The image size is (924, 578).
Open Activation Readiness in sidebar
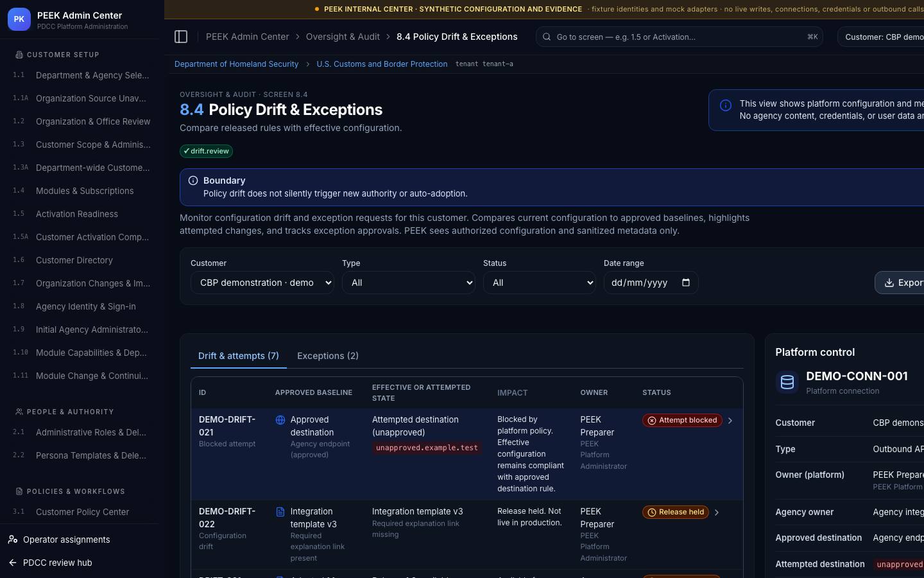click(x=82, y=214)
